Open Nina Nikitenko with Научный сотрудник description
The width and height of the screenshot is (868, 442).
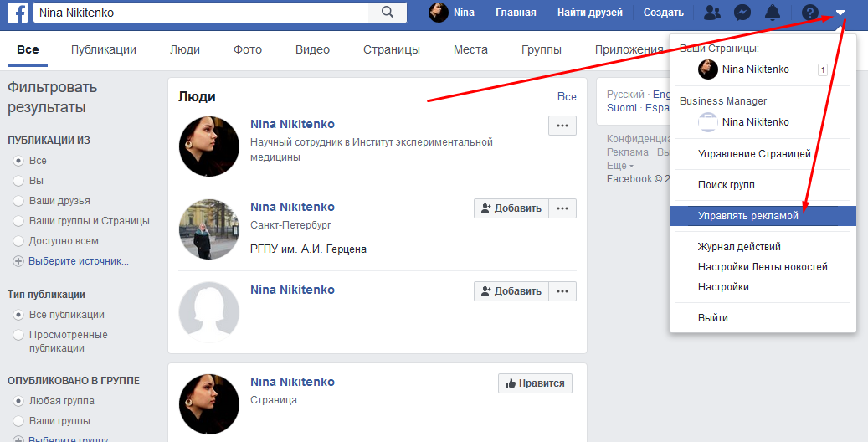(x=292, y=124)
